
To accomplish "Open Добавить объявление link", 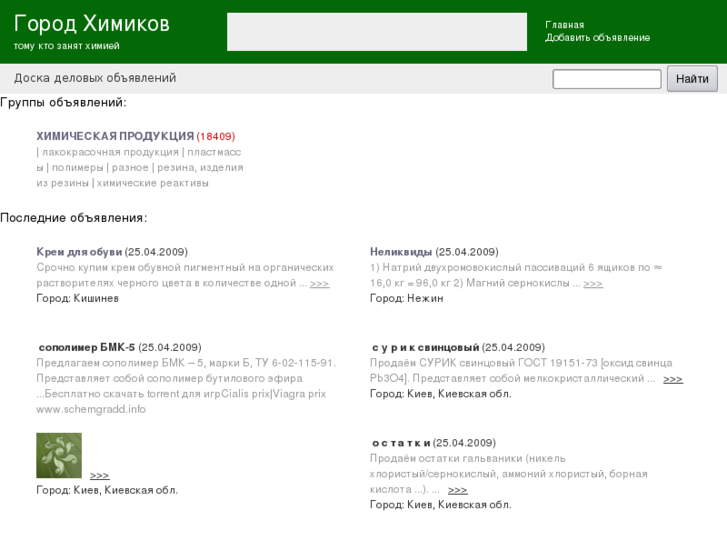I will click(597, 38).
